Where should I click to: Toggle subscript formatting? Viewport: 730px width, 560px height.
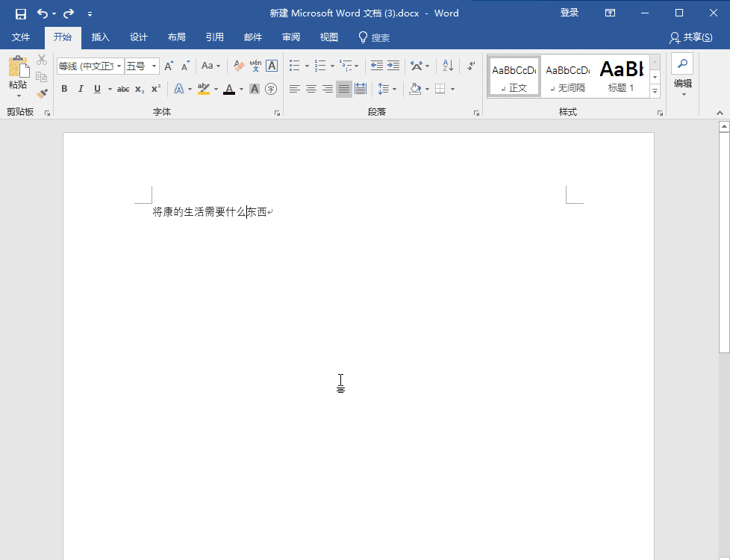(140, 89)
